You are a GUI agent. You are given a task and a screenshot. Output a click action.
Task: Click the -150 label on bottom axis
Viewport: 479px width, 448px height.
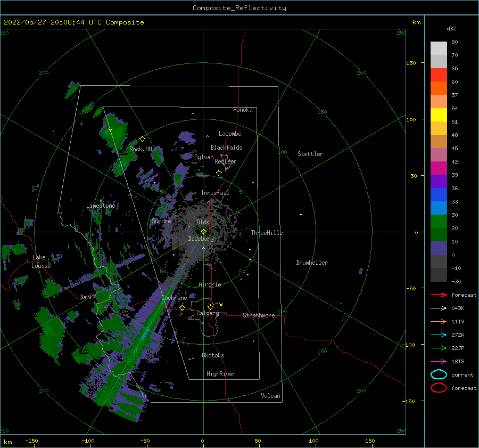click(31, 441)
